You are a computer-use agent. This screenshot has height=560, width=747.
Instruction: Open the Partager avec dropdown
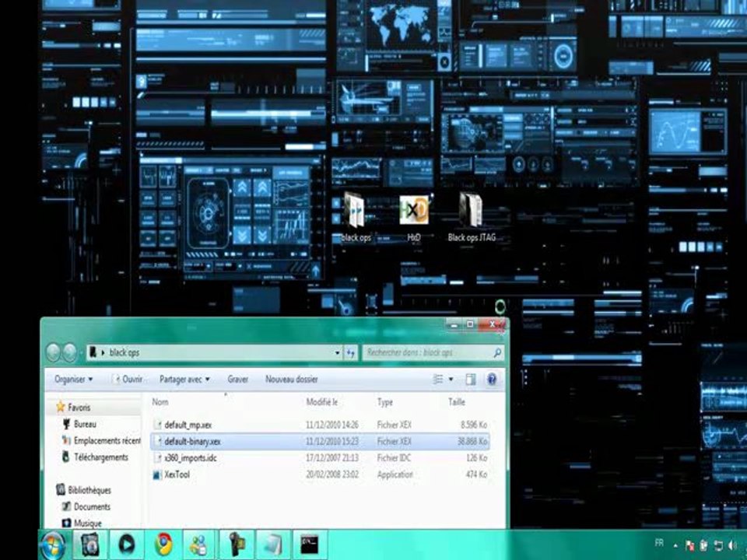[184, 379]
